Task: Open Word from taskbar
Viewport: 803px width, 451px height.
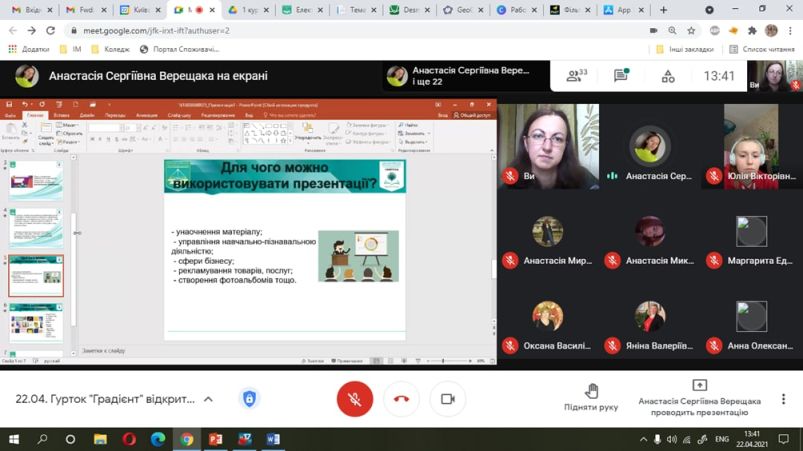Action: coord(273,439)
